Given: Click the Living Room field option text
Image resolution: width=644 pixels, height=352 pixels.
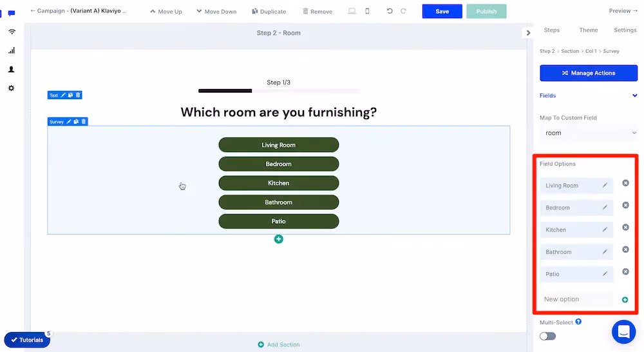Looking at the screenshot, I should 562,186.
